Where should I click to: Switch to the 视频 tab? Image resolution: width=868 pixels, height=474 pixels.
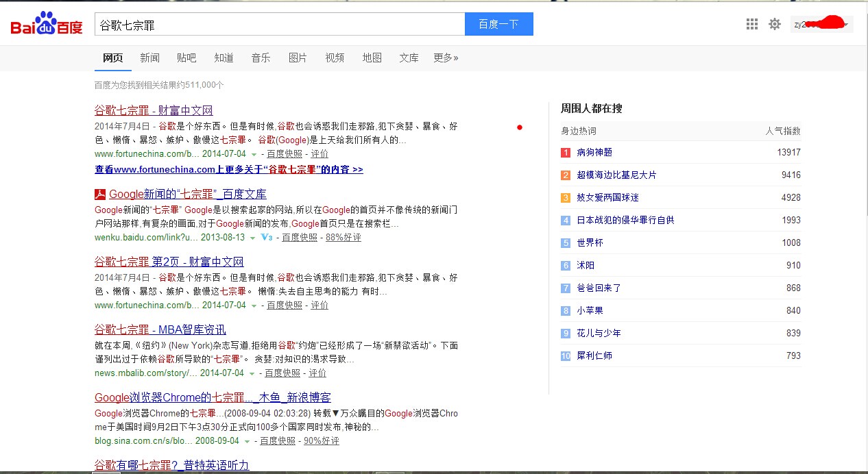pyautogui.click(x=335, y=58)
